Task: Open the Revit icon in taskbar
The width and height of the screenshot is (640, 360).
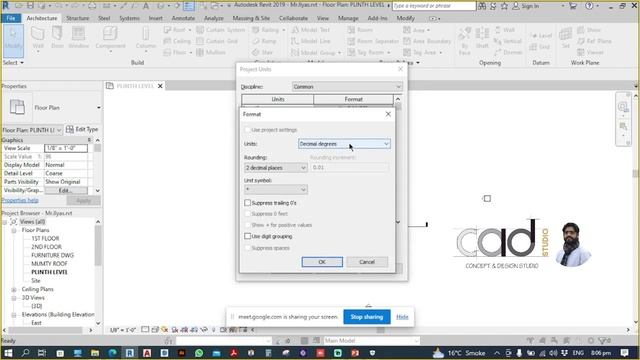Action: (x=129, y=353)
